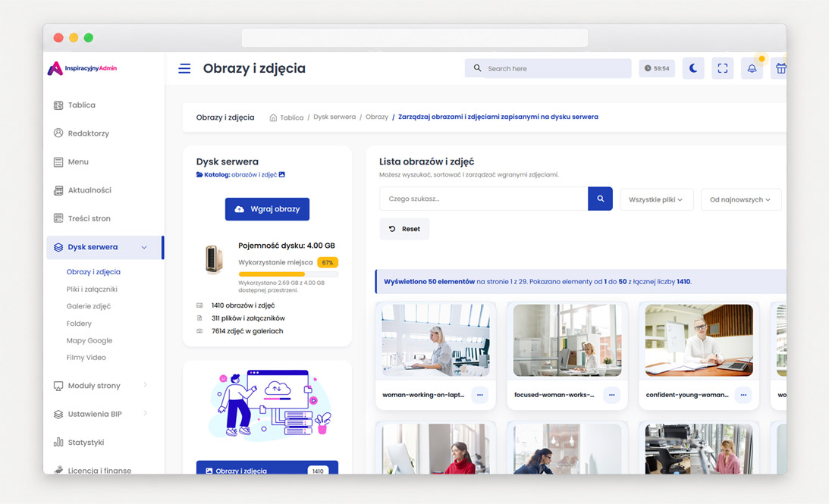Open notifications bell
Image resolution: width=829 pixels, height=504 pixels.
coord(752,68)
